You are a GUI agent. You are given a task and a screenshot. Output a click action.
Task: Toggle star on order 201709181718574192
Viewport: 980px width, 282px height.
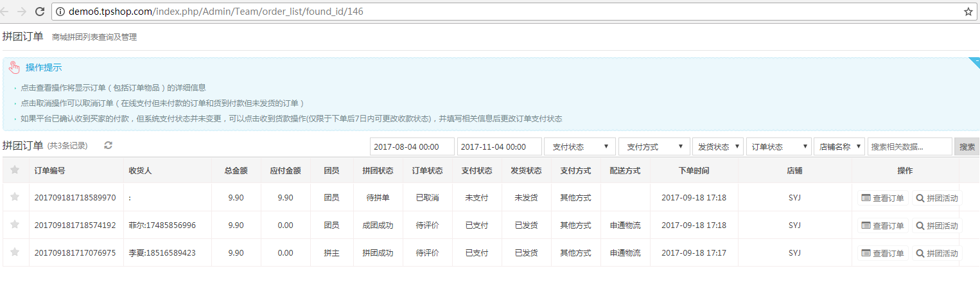(15, 225)
